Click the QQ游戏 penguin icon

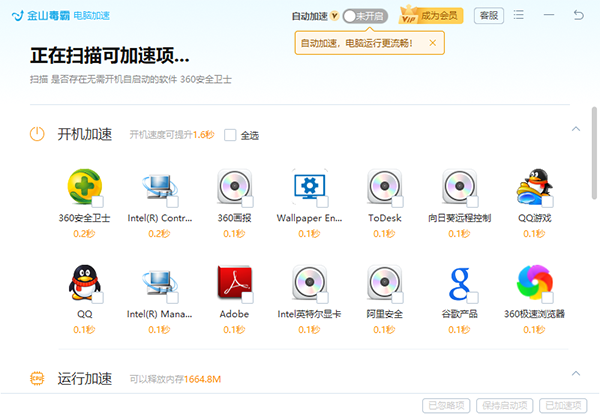click(x=535, y=186)
